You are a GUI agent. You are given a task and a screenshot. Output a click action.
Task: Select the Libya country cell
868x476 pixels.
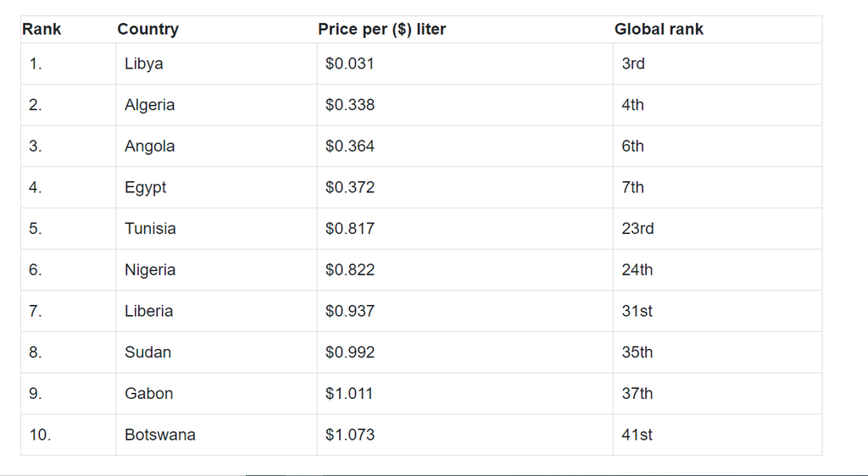coord(143,64)
